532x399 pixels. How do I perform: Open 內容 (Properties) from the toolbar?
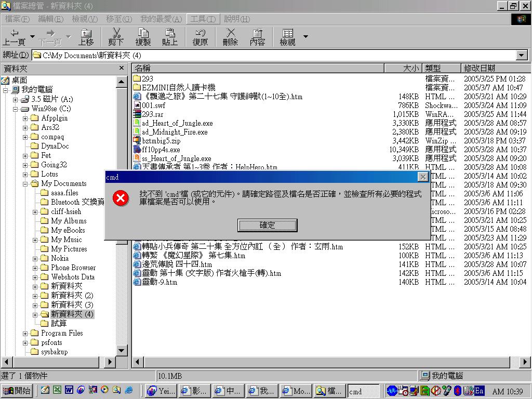coord(257,37)
